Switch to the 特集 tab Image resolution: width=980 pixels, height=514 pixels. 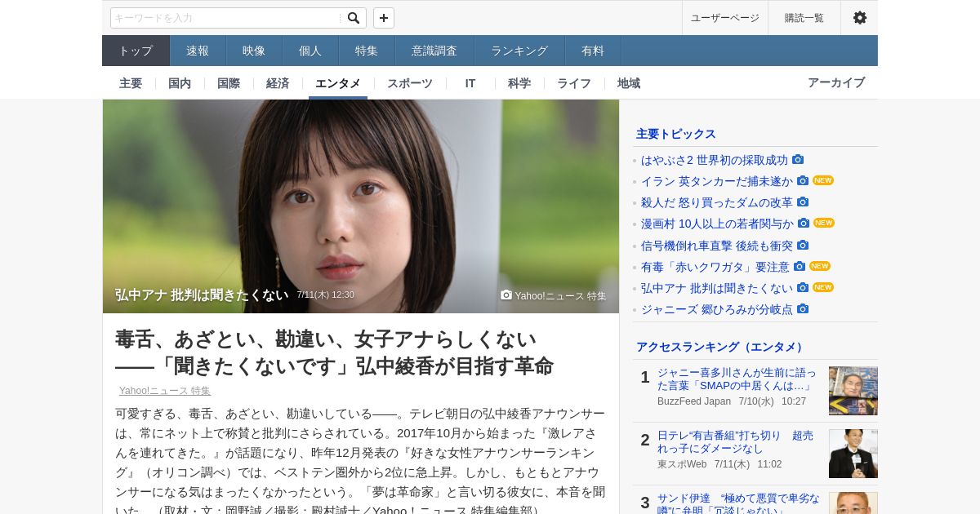(x=367, y=51)
